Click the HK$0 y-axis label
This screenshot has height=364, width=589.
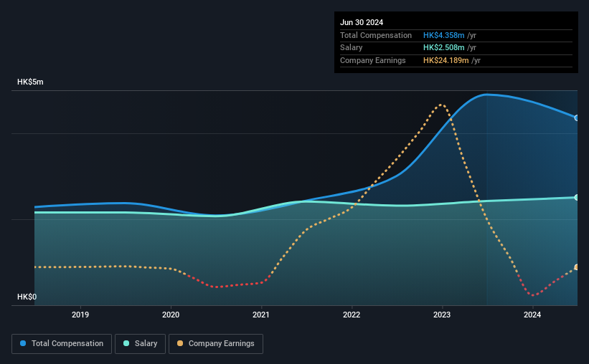(27, 297)
